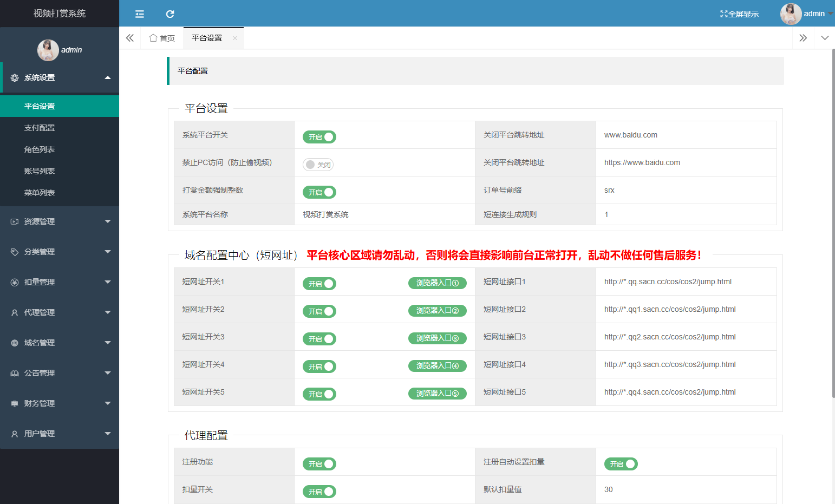
Task: Click 浏览器入口④ button
Action: point(438,366)
